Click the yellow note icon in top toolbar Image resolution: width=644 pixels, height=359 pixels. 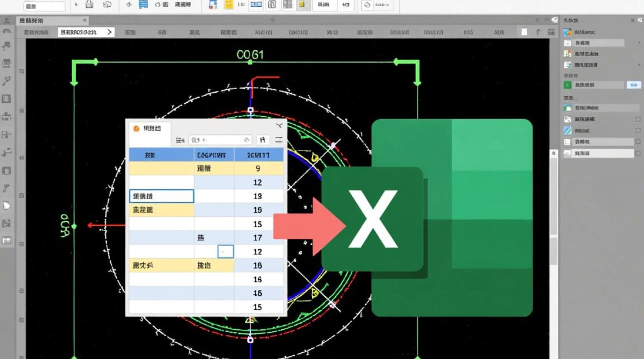coord(229,5)
